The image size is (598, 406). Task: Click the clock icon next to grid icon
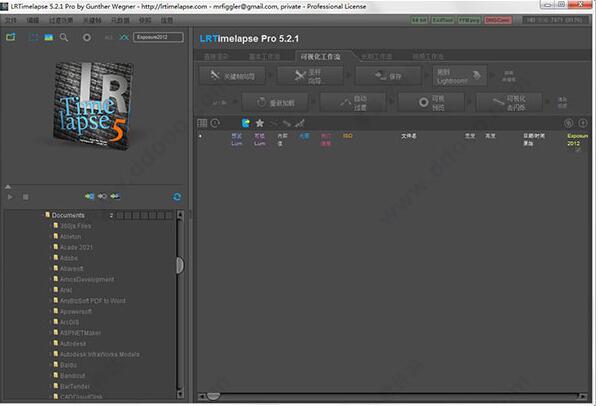click(215, 123)
